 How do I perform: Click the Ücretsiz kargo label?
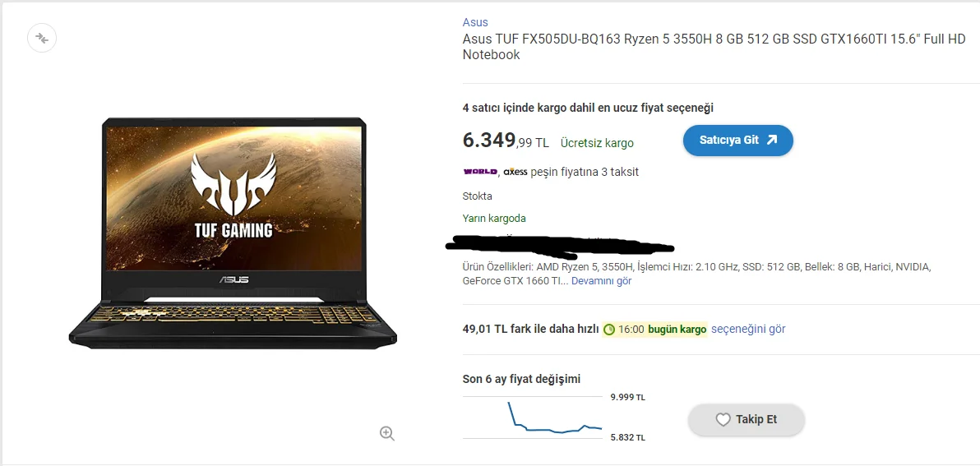click(x=597, y=143)
